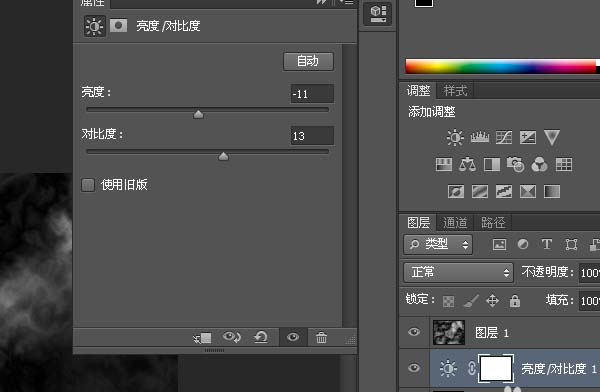Reset adjustment to defaults icon
The image size is (600, 392).
point(261,337)
